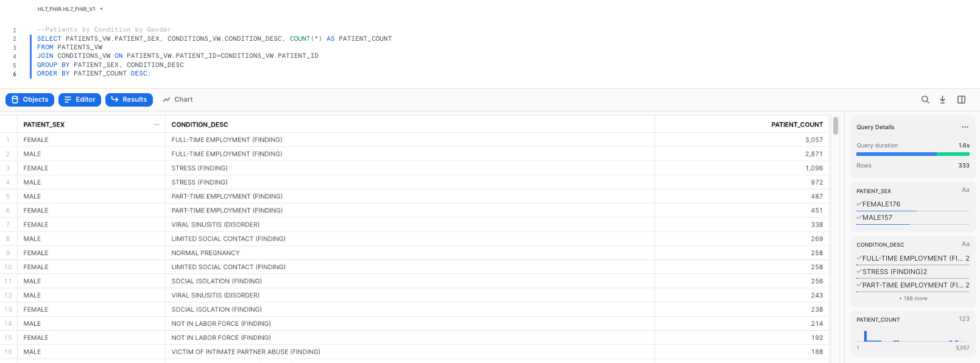The height and width of the screenshot is (363, 980).
Task: Sort by PATIENT_COUNT column header
Action: (796, 125)
